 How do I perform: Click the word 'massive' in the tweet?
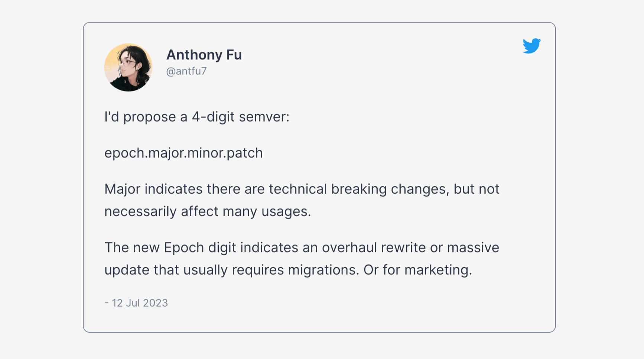473,248
